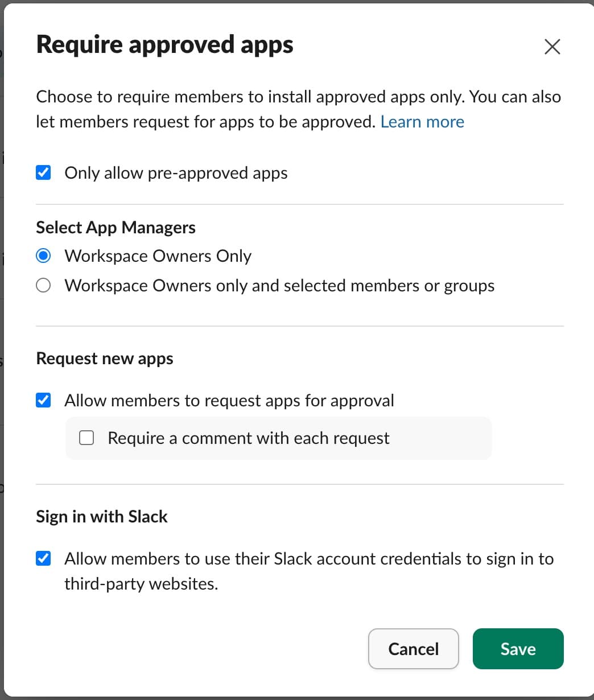Click the credentials sign-in checkbox checkmark
This screenshot has width=594, height=700.
pyautogui.click(x=43, y=559)
